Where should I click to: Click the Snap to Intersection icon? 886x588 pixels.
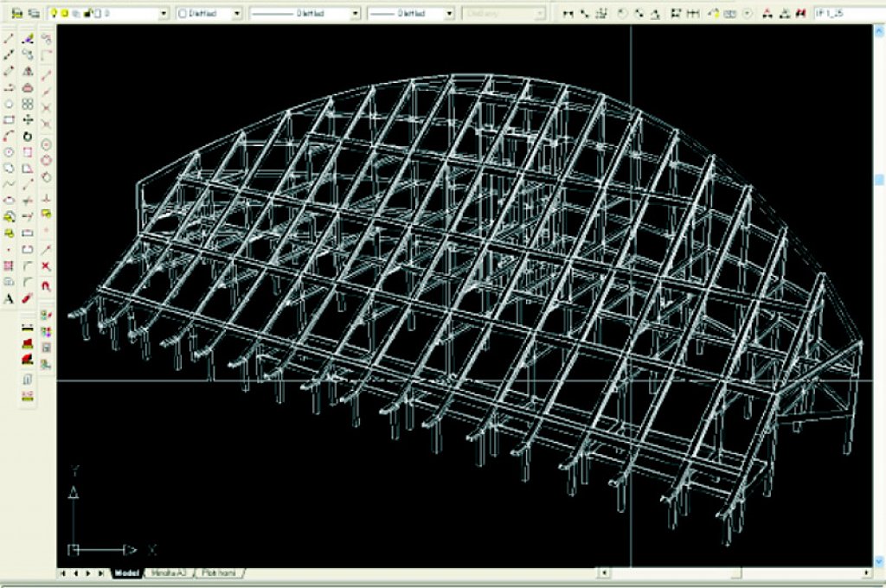pos(47,107)
